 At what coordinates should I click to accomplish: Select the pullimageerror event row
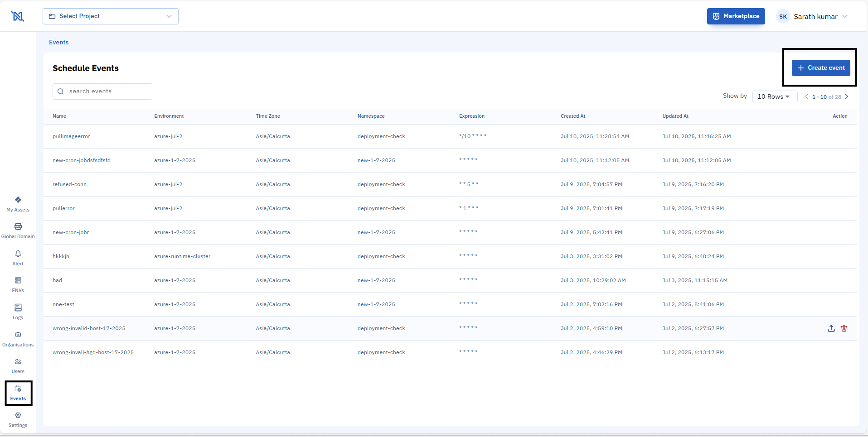tap(450, 136)
